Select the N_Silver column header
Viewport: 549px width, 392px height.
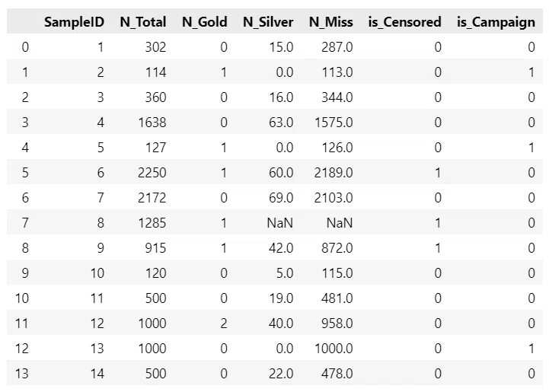[268, 22]
